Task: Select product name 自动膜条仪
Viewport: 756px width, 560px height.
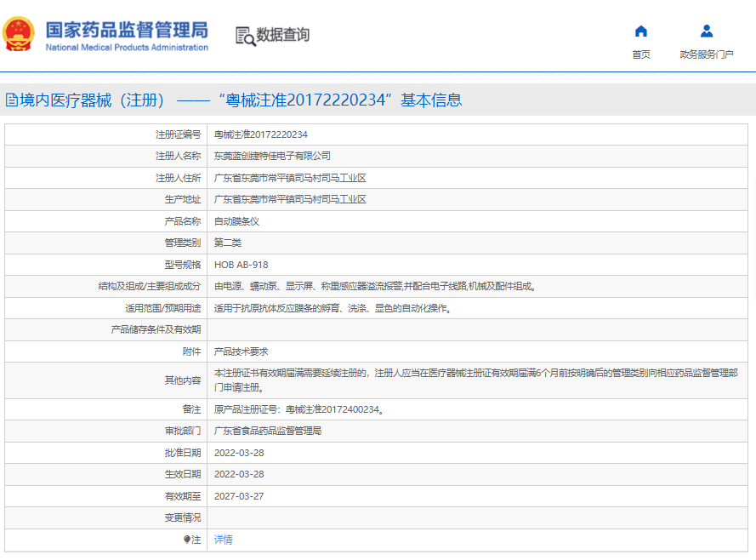Action: click(x=236, y=221)
